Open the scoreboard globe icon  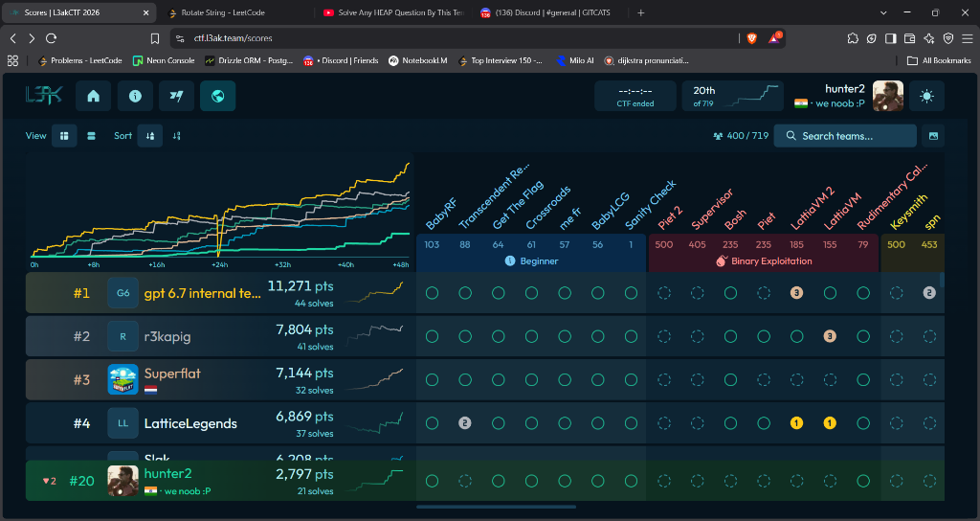(x=217, y=96)
